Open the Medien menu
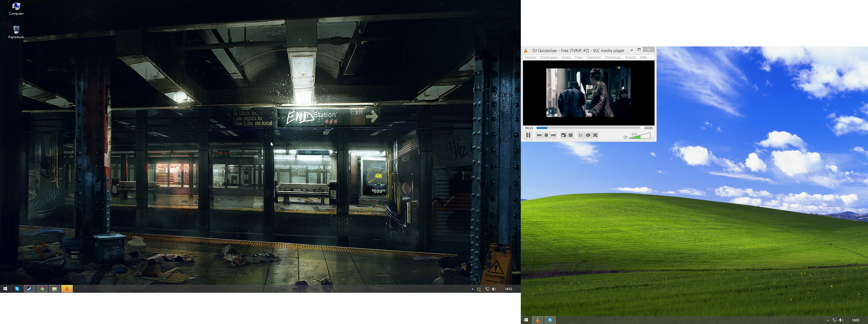This screenshot has width=868, height=324. tap(530, 57)
